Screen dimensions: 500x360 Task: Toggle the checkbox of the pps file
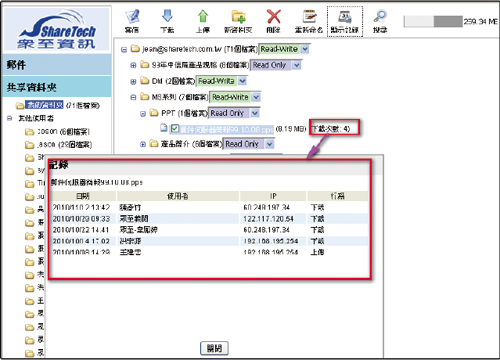(x=175, y=128)
